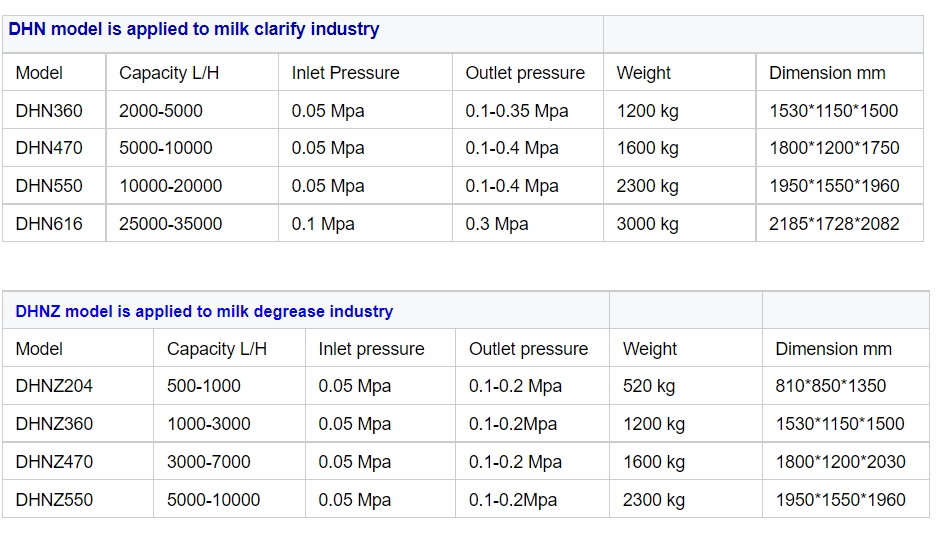940x543 pixels.
Task: Select the 0.3 Mpa outlet pressure cell
Action: click(x=497, y=224)
